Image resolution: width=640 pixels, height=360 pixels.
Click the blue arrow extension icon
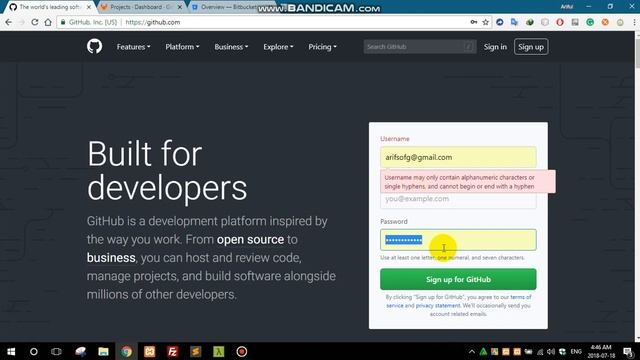500,22
